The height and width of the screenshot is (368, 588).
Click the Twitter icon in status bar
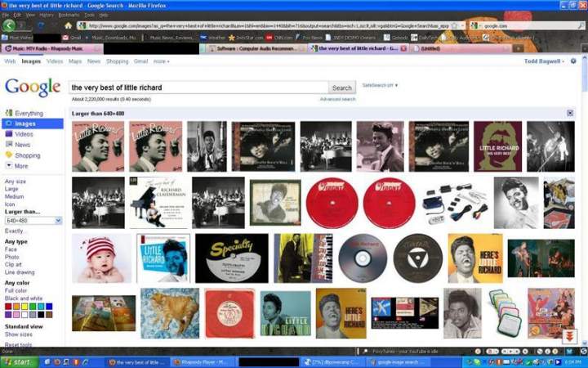[x=570, y=352]
